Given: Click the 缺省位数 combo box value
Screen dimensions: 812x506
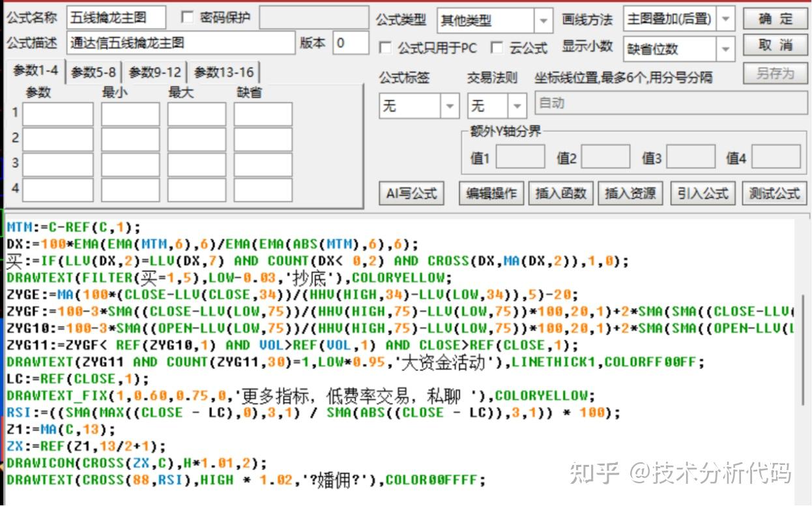Looking at the screenshot, I should [x=670, y=49].
